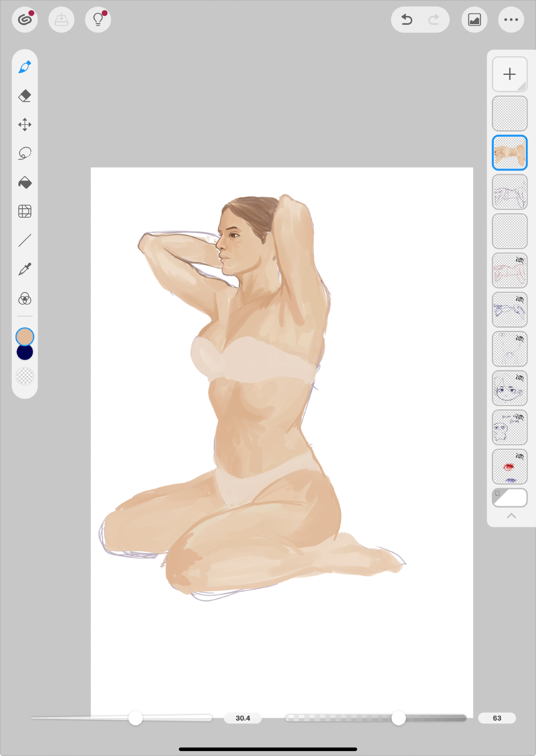Show the hidden red sketch layer

click(520, 260)
